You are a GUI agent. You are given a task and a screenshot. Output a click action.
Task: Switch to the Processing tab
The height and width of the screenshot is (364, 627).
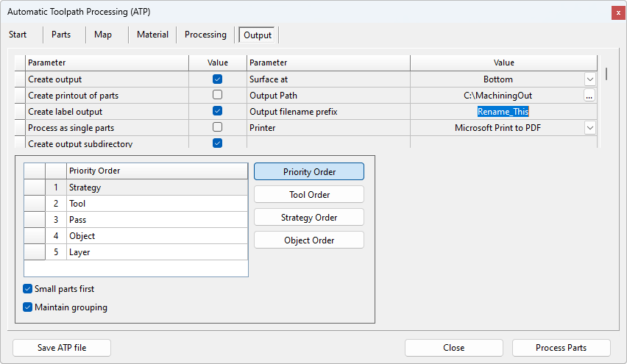205,35
